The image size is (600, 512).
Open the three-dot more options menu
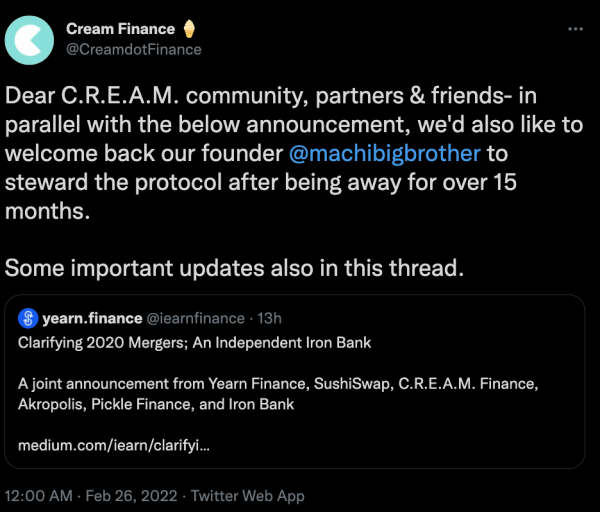click(x=575, y=29)
